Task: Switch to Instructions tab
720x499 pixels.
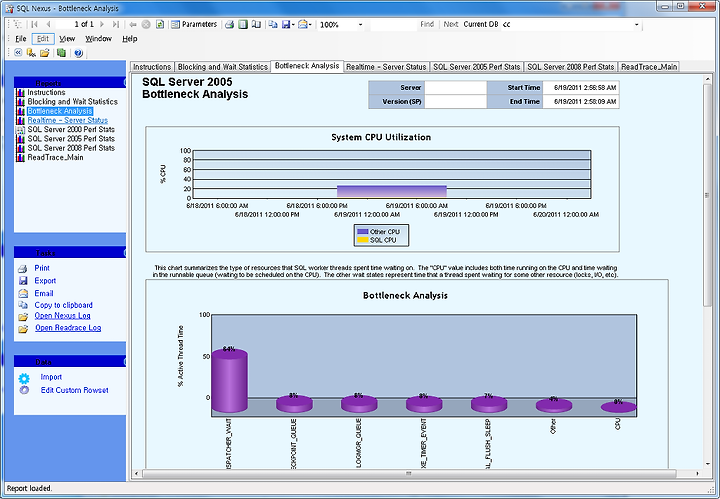Action: point(152,67)
